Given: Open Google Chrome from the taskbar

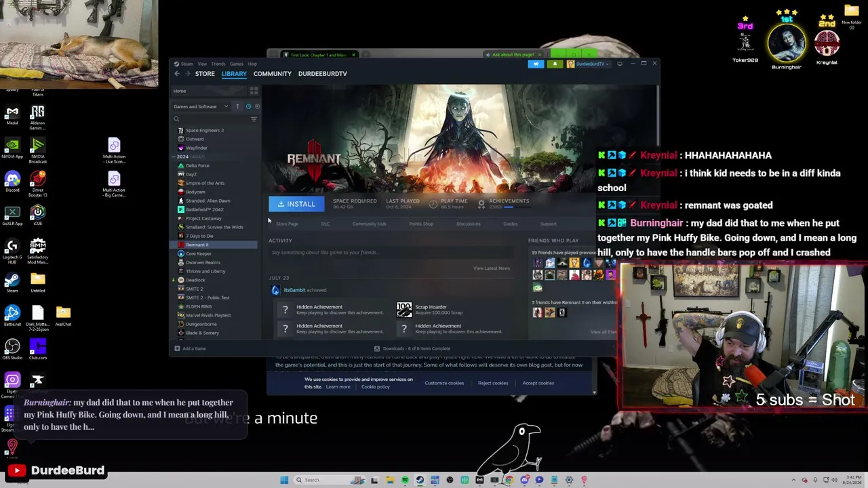Looking at the screenshot, I should pos(509,480).
